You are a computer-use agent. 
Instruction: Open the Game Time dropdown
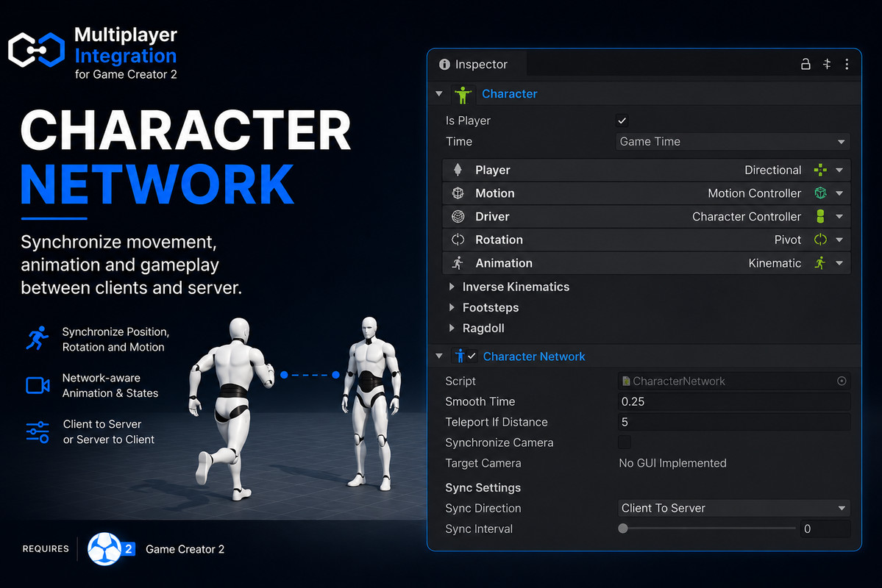point(733,142)
